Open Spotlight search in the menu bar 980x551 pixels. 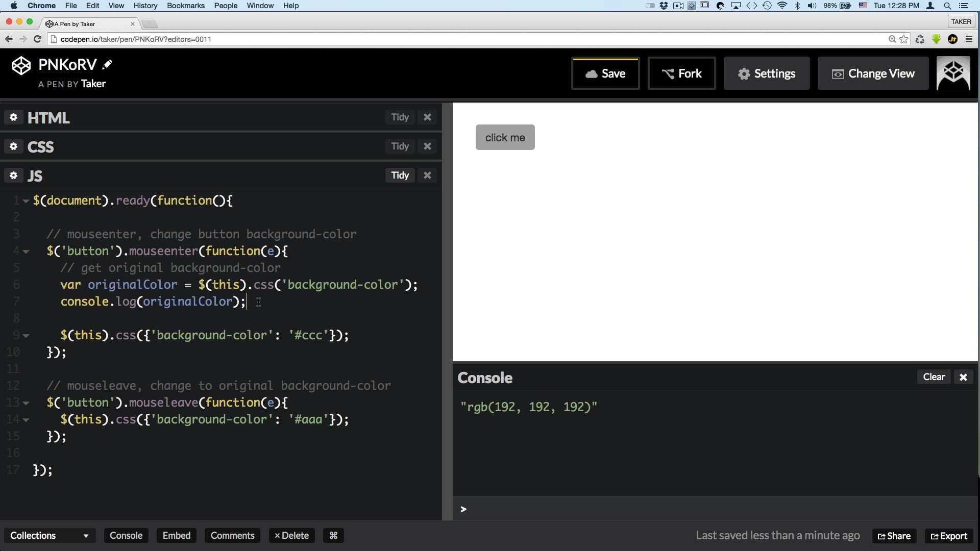[947, 6]
